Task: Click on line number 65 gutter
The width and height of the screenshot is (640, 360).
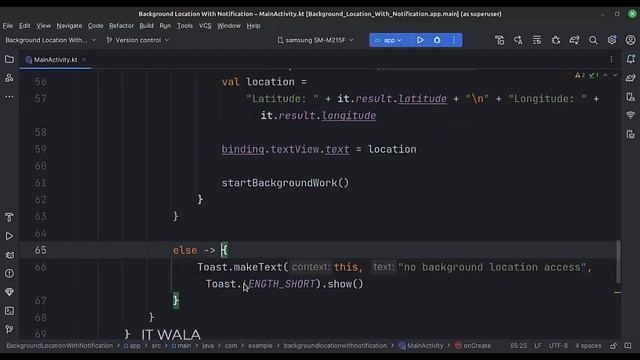Action: pyautogui.click(x=40, y=250)
